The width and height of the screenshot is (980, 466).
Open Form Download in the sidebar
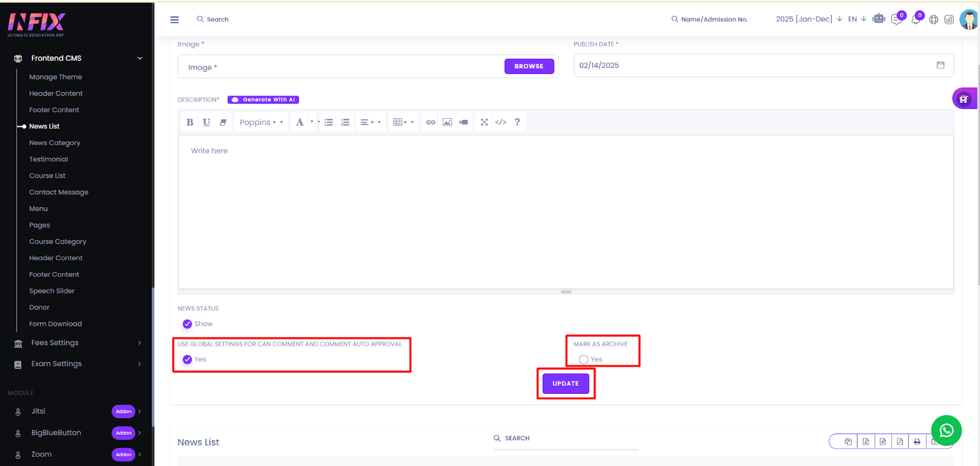56,324
